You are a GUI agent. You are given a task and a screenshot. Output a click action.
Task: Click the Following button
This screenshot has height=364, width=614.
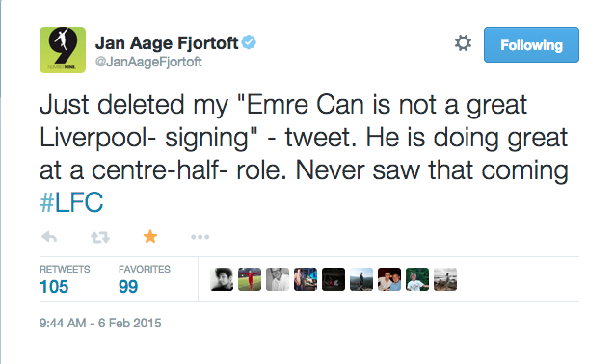pyautogui.click(x=531, y=44)
